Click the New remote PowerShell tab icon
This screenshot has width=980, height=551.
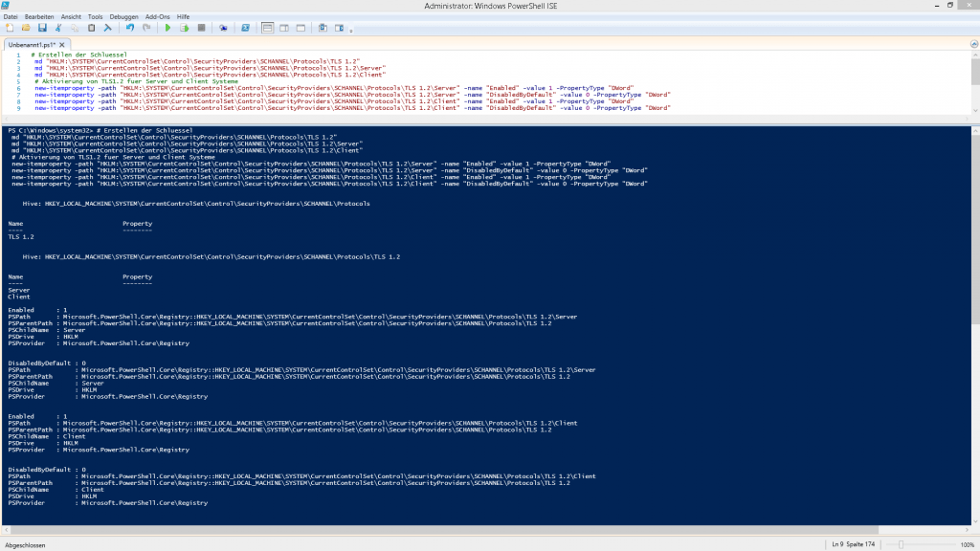click(x=224, y=28)
